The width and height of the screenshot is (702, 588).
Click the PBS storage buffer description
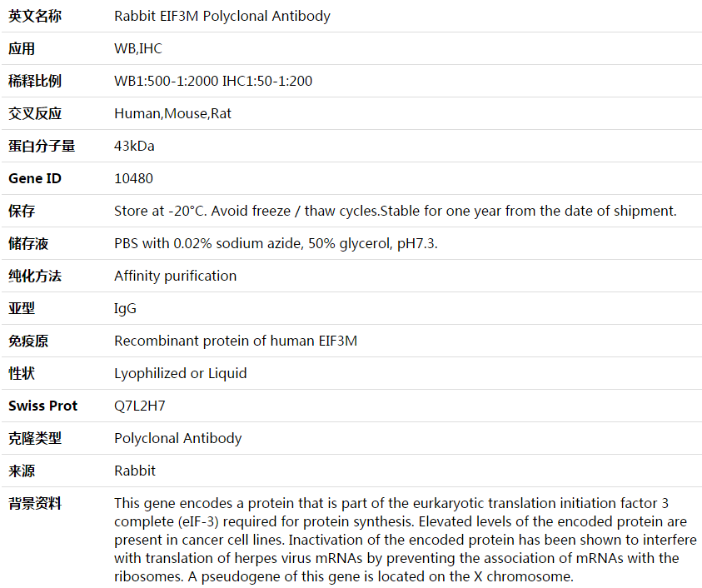276,243
